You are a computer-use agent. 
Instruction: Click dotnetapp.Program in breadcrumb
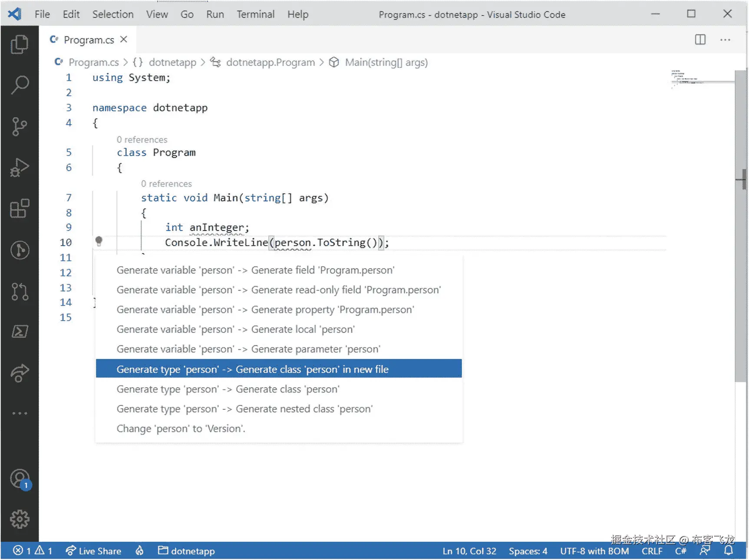(x=270, y=63)
